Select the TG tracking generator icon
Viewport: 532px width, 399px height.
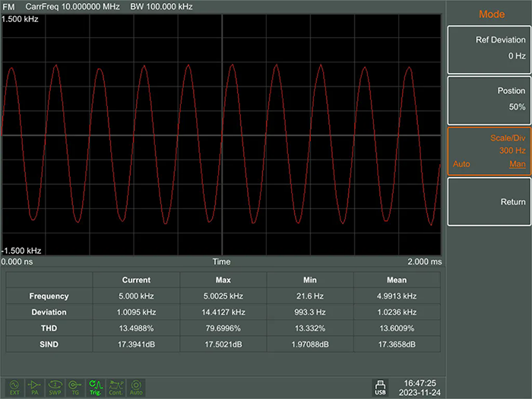75,388
